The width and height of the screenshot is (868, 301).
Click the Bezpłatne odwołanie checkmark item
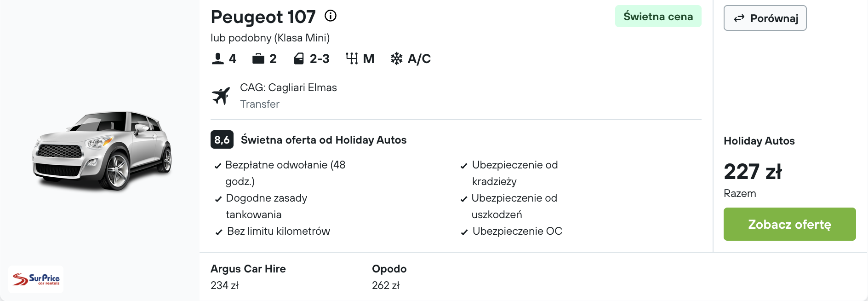click(x=280, y=173)
